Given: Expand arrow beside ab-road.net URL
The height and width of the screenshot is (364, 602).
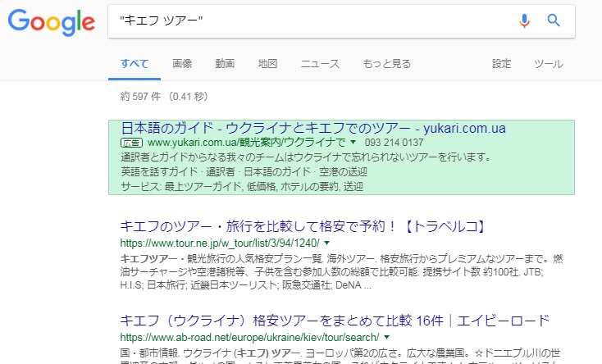Looking at the screenshot, I should (386, 337).
